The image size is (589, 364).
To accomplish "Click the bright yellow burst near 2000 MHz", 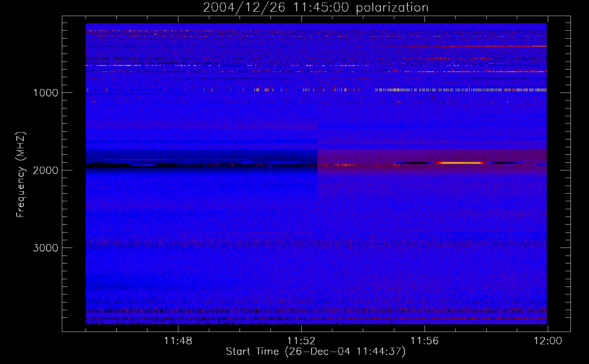I will (461, 163).
